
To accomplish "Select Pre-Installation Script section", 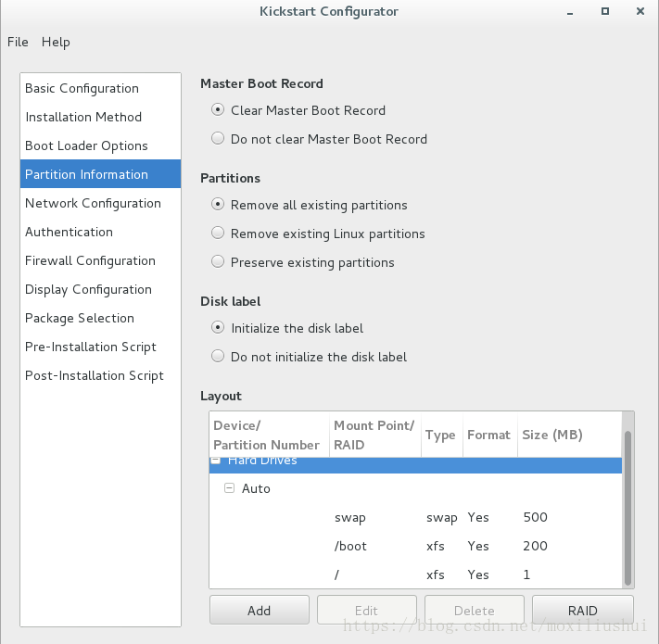I will click(x=100, y=347).
